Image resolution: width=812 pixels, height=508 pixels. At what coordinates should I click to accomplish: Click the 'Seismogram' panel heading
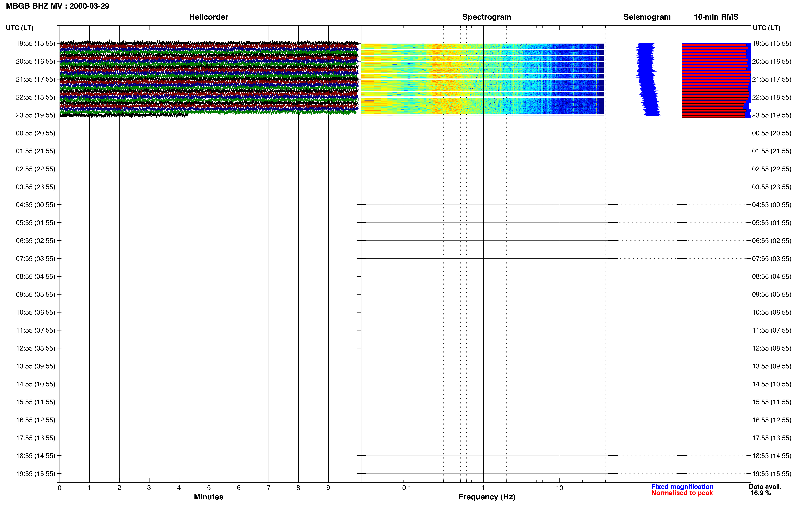pyautogui.click(x=647, y=17)
